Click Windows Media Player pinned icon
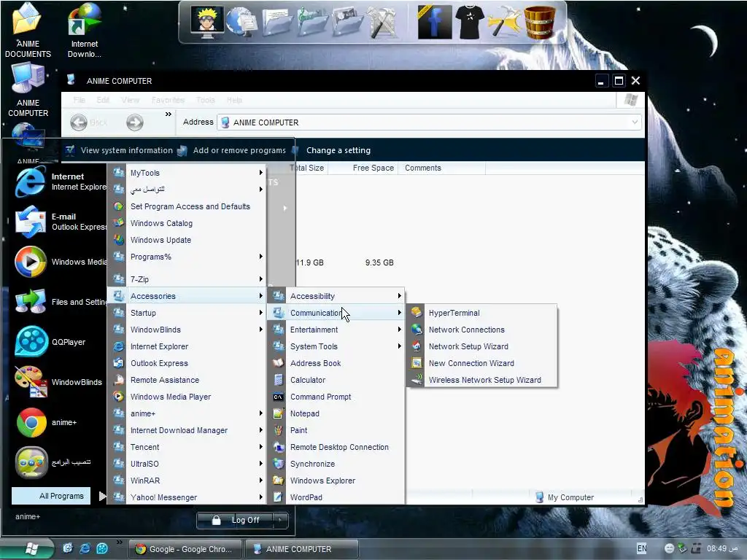The height and width of the screenshot is (560, 747). pos(31,262)
